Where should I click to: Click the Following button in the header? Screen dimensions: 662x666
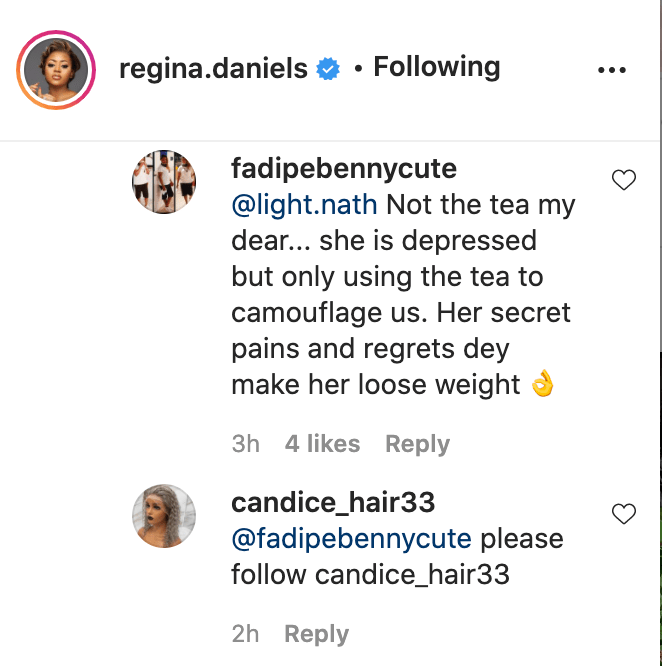[436, 68]
